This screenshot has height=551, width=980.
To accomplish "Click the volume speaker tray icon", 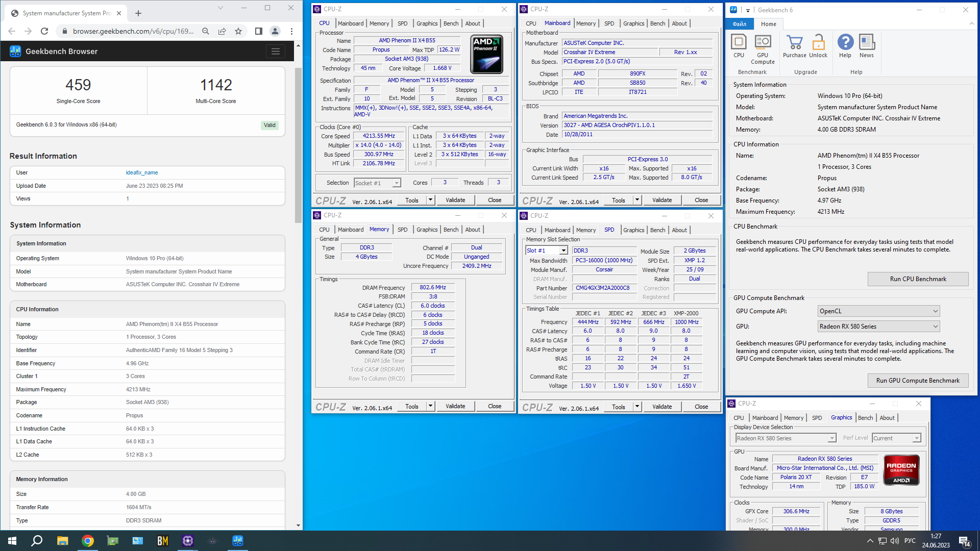I will tap(895, 541).
